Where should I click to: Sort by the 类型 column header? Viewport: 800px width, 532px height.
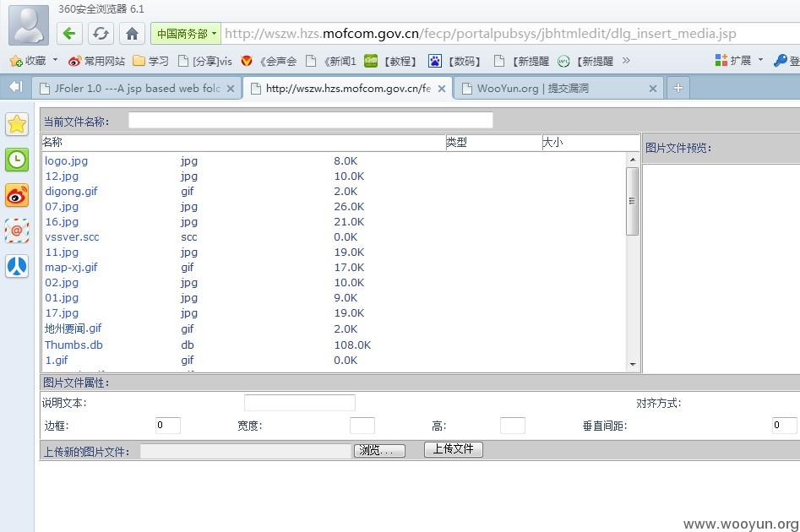[x=493, y=143]
